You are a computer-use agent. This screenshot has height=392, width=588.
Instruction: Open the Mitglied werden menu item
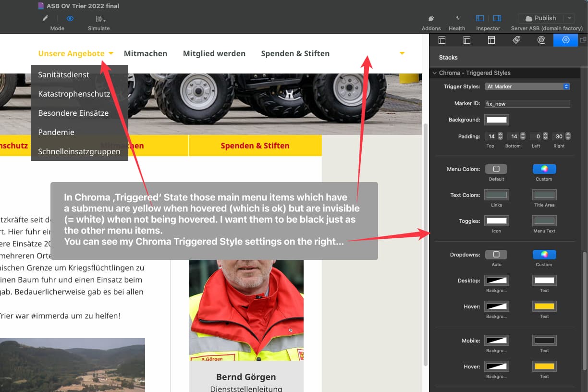214,53
